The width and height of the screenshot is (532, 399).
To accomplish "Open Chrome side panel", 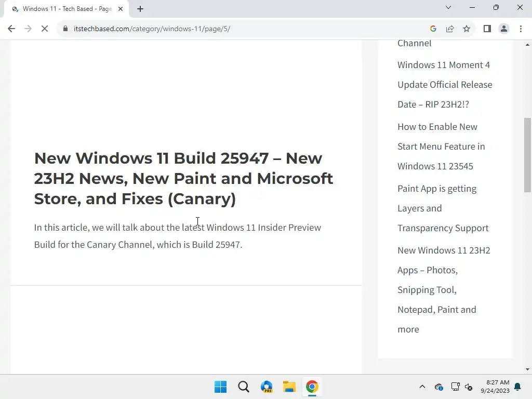I will 487,29.
